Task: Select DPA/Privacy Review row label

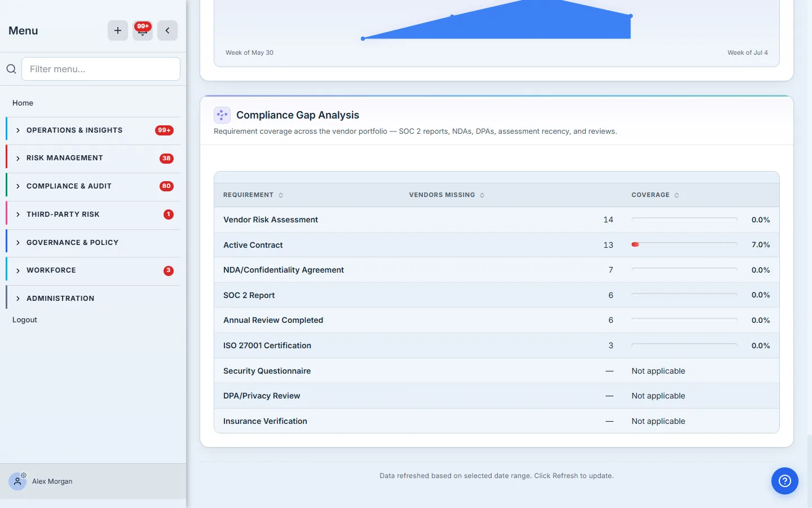Action: 262,396
